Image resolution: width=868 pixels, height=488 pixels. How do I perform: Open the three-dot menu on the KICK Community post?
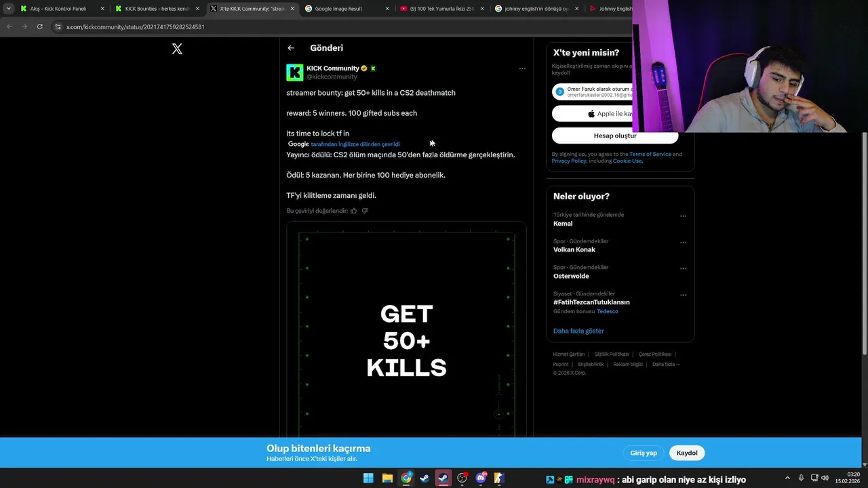pyautogui.click(x=522, y=68)
